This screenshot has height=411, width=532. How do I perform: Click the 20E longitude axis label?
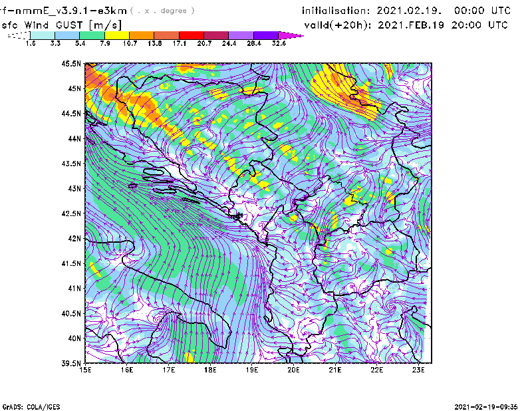(293, 370)
